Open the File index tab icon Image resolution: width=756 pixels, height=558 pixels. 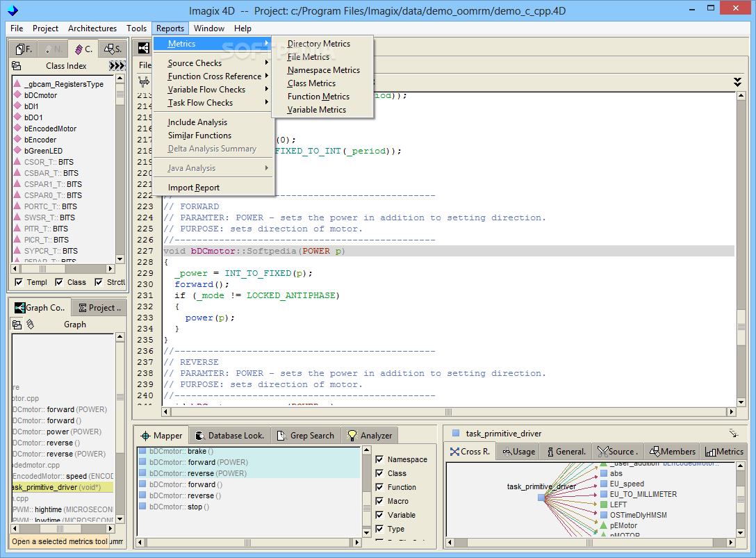20,49
